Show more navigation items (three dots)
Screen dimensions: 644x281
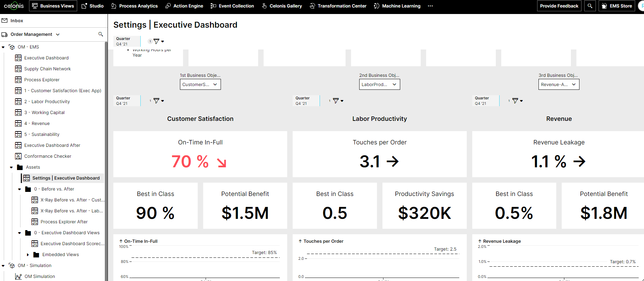pyautogui.click(x=430, y=6)
